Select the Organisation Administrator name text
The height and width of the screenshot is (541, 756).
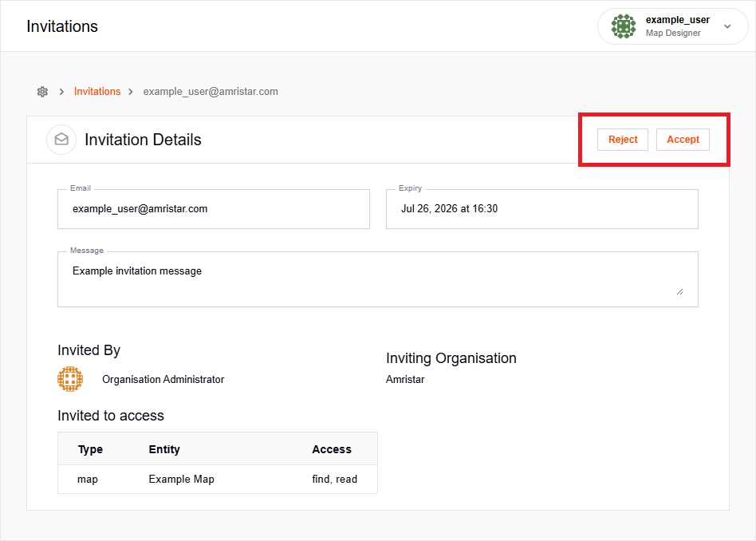(x=163, y=379)
